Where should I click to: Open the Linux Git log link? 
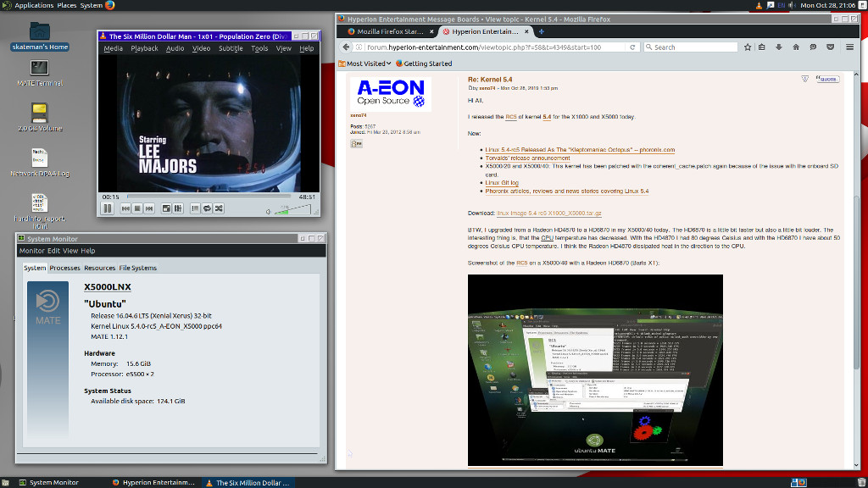(502, 183)
